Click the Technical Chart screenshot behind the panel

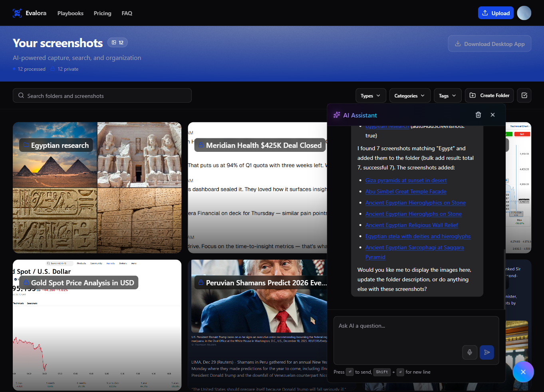click(x=518, y=188)
